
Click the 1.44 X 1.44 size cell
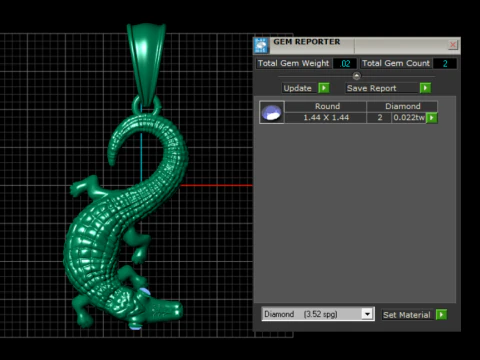coord(326,118)
